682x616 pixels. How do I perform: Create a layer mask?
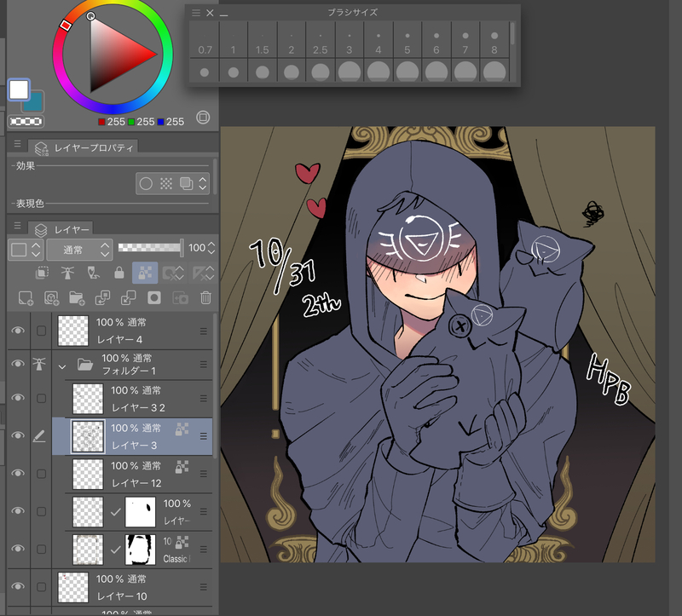click(154, 298)
